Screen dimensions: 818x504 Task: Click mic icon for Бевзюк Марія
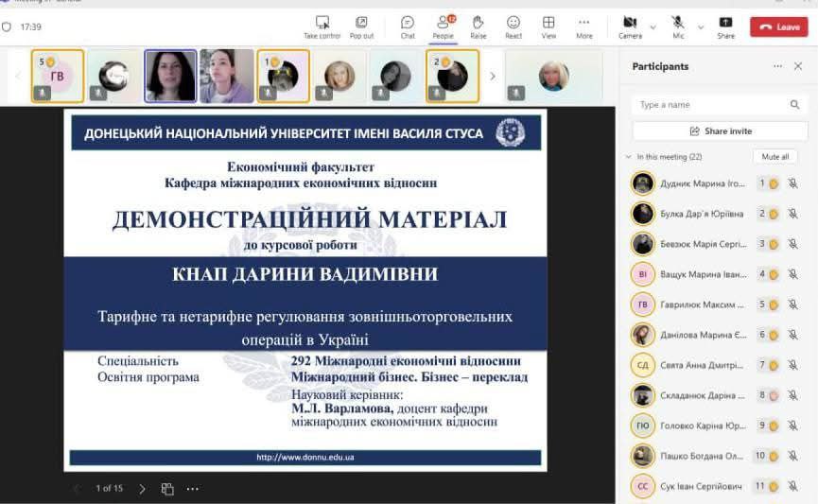[x=793, y=244]
